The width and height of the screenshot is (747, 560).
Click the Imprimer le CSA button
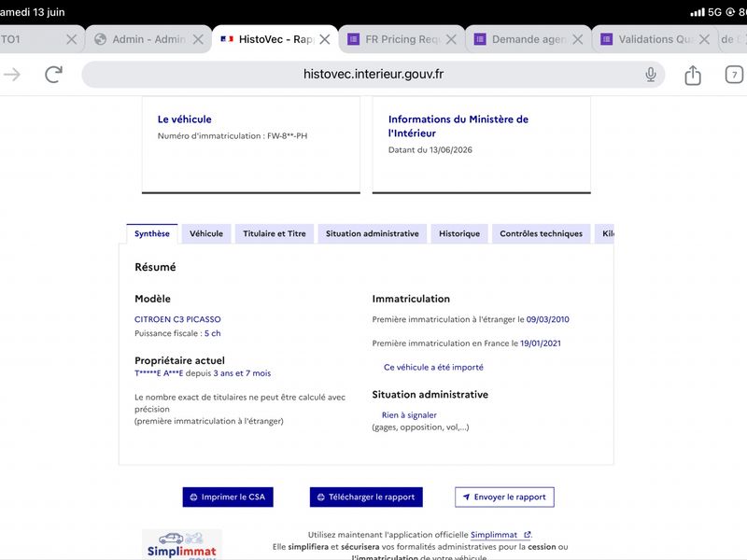(228, 497)
